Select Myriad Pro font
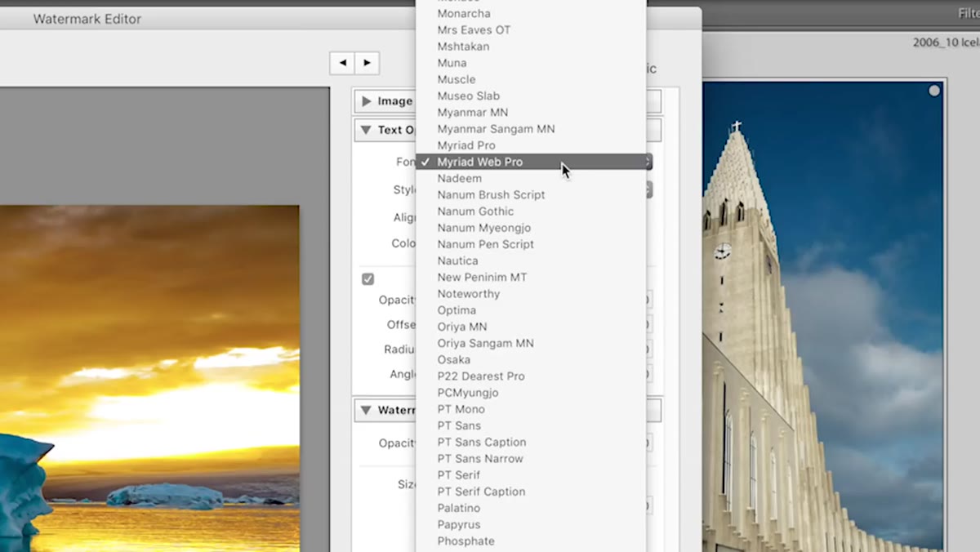980x552 pixels. 531,145
